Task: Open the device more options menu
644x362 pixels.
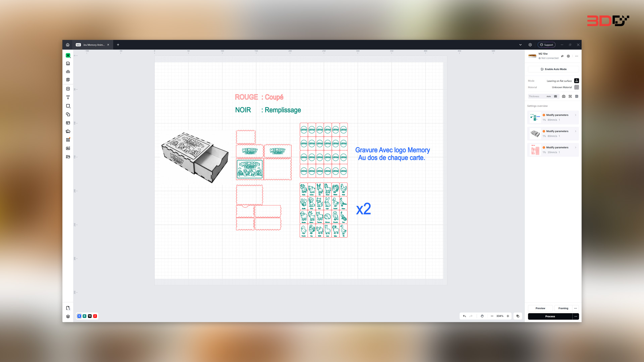Action: (577, 56)
